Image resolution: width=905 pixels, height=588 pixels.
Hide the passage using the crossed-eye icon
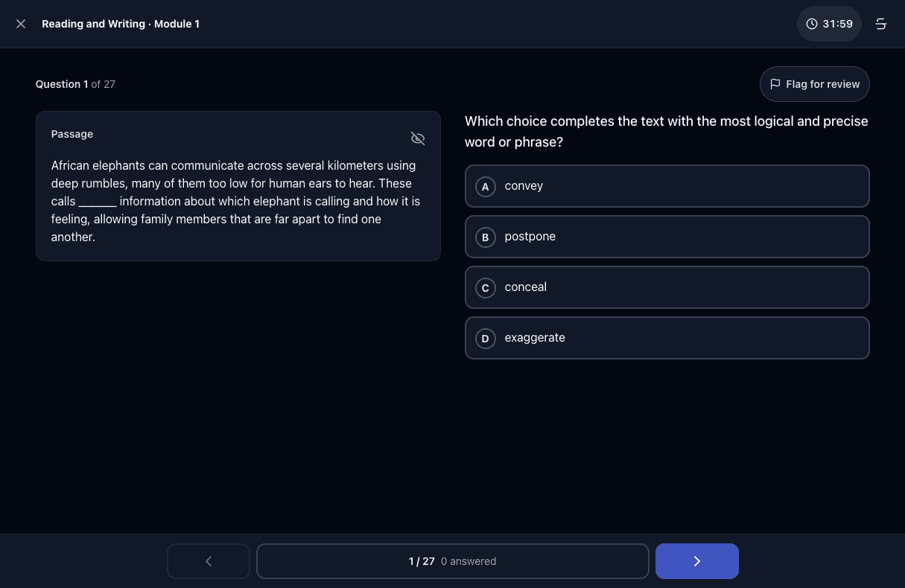point(418,138)
